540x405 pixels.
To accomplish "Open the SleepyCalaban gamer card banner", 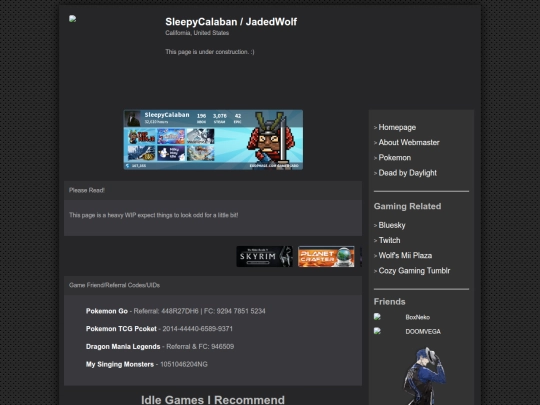I will 213,140.
